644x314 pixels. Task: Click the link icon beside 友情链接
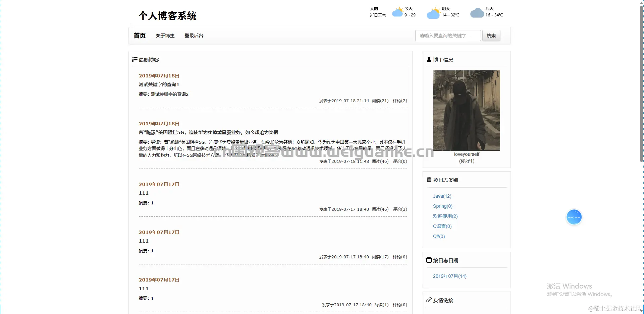point(429,300)
